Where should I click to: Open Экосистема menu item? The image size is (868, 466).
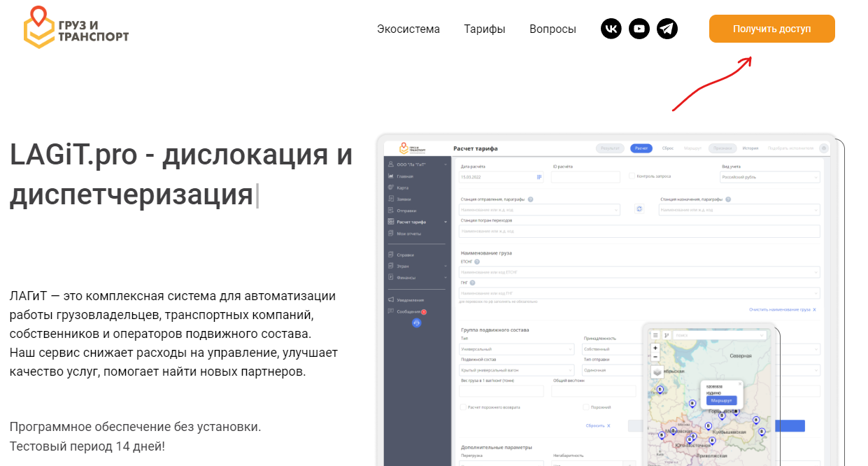coord(408,29)
